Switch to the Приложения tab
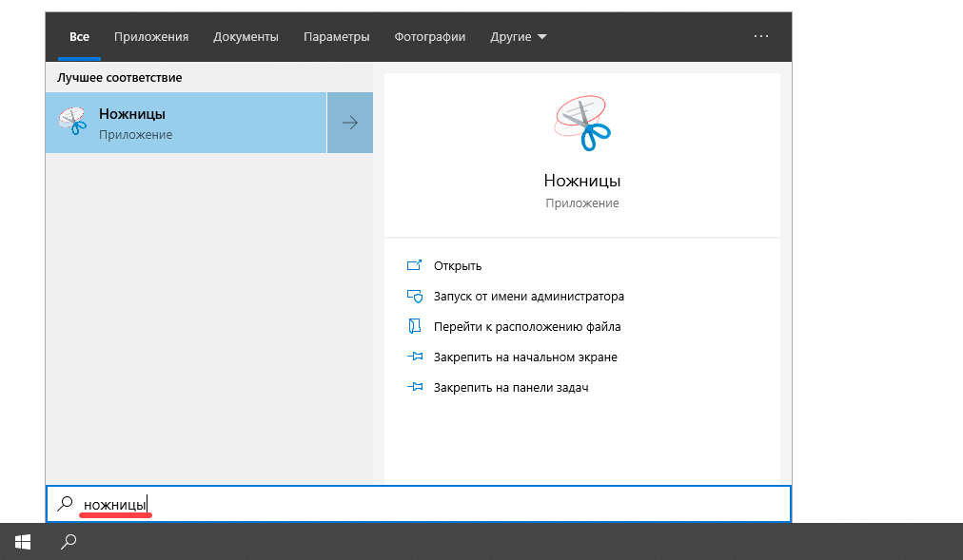 [x=151, y=37]
